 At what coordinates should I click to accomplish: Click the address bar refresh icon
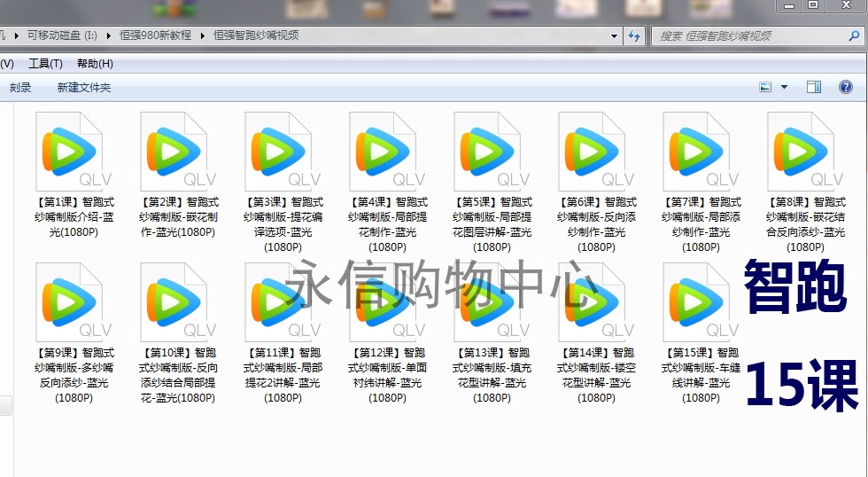[x=634, y=36]
